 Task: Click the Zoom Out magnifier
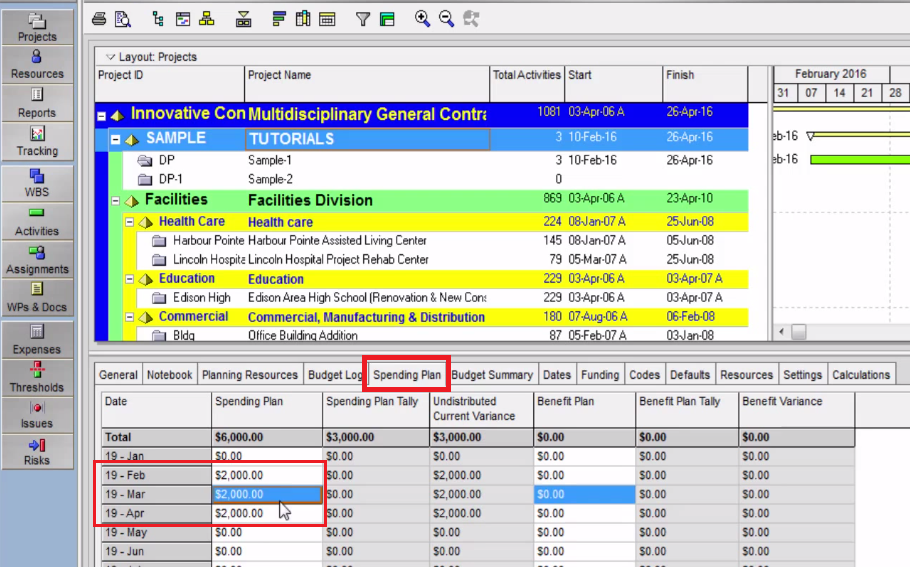click(447, 19)
